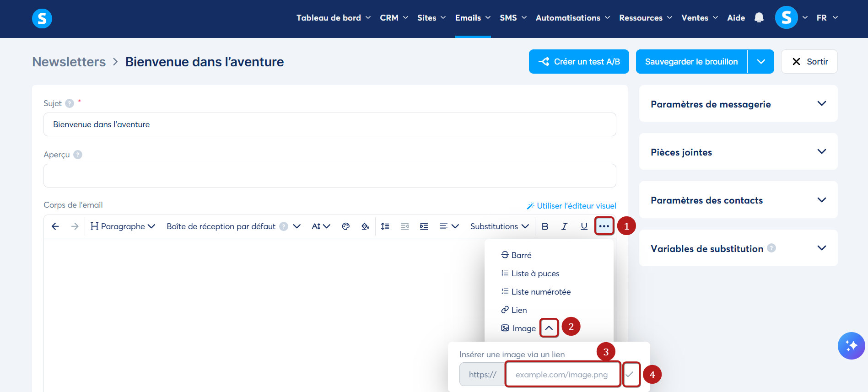
Task: Select Image option in the menu
Action: pyautogui.click(x=518, y=328)
